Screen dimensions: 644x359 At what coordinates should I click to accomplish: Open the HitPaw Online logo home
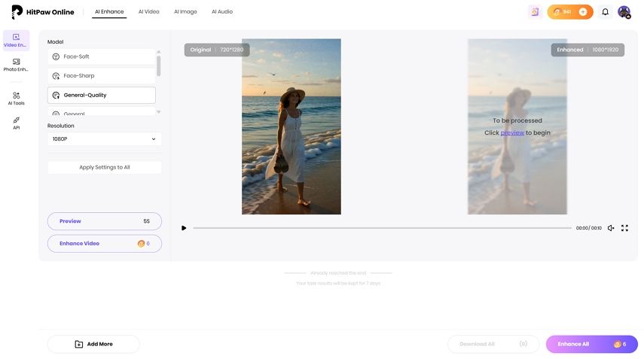pos(43,12)
